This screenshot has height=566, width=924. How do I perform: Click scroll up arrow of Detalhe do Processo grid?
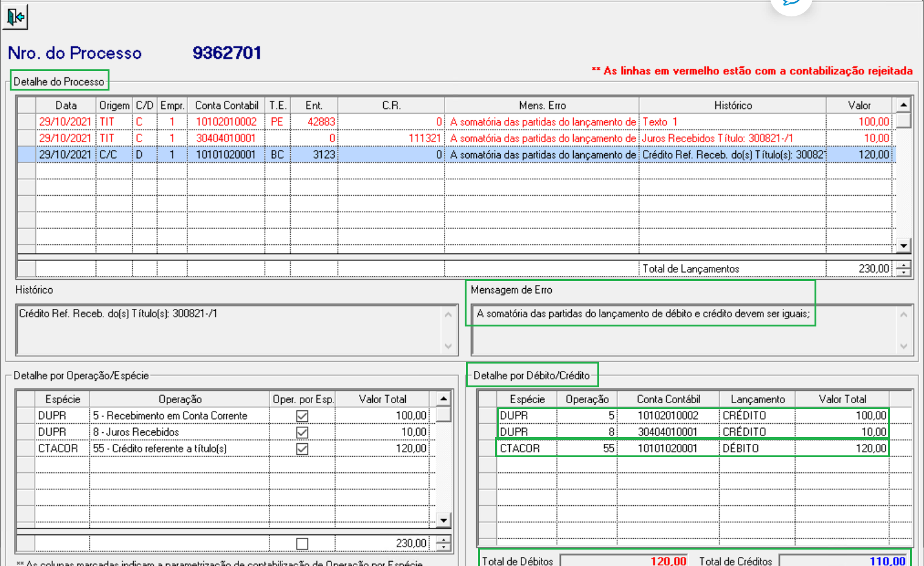tap(903, 104)
